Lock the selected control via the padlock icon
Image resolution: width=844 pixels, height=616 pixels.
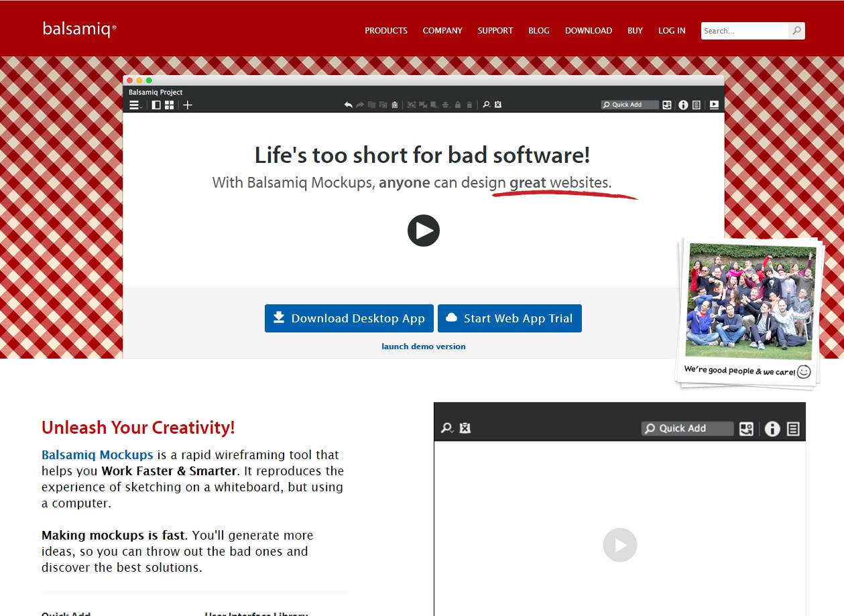(x=458, y=105)
